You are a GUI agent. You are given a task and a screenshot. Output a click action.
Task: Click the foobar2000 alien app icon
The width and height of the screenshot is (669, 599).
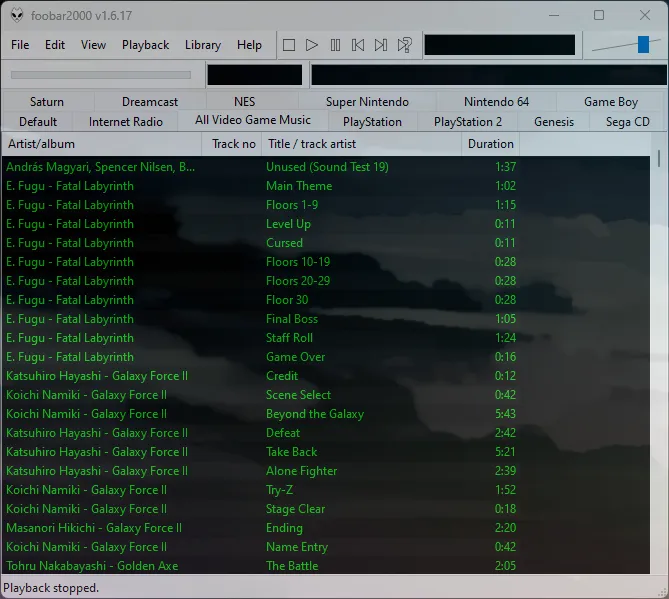17,15
